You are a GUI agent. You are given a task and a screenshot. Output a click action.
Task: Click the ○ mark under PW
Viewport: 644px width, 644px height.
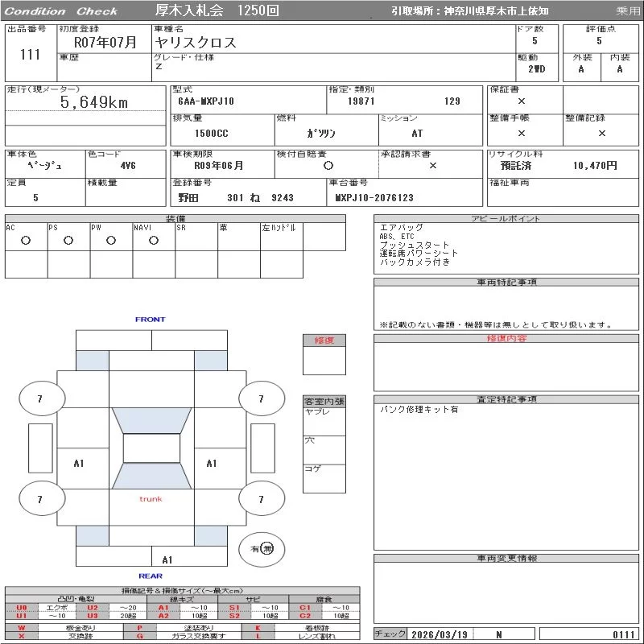111,241
